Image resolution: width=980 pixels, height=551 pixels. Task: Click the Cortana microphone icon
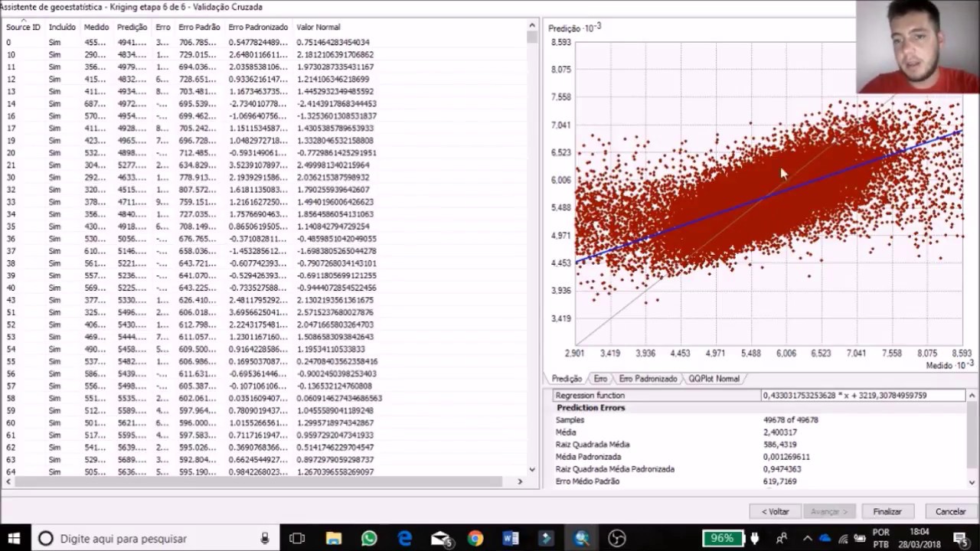265,539
